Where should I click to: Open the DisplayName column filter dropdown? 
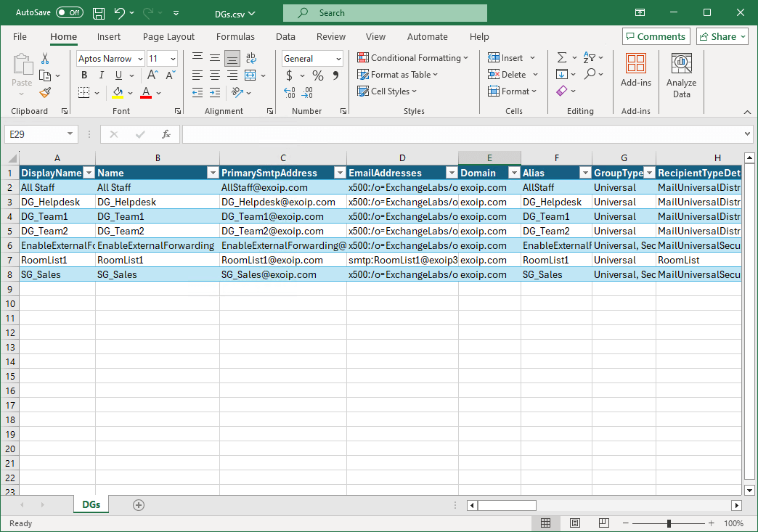[x=89, y=173]
